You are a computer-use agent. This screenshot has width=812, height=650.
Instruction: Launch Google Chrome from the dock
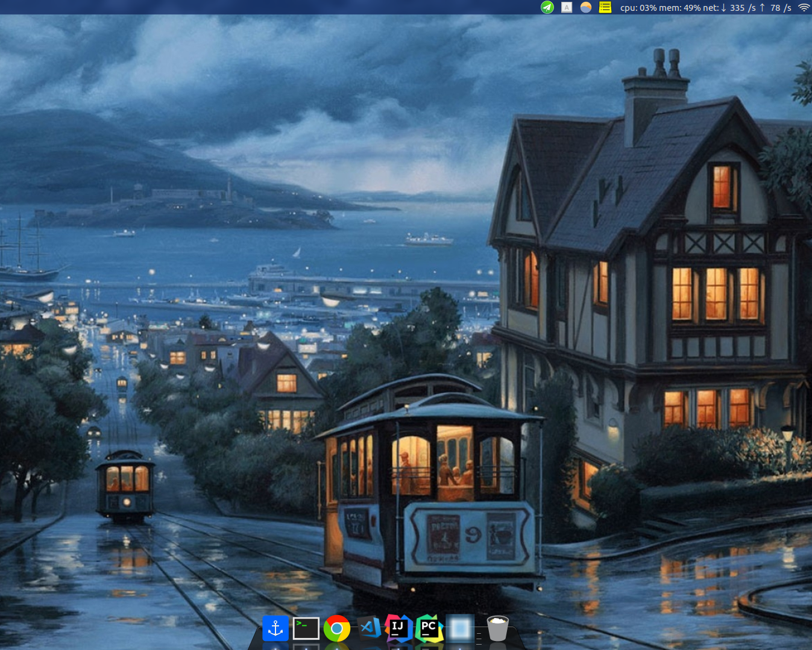pos(337,628)
